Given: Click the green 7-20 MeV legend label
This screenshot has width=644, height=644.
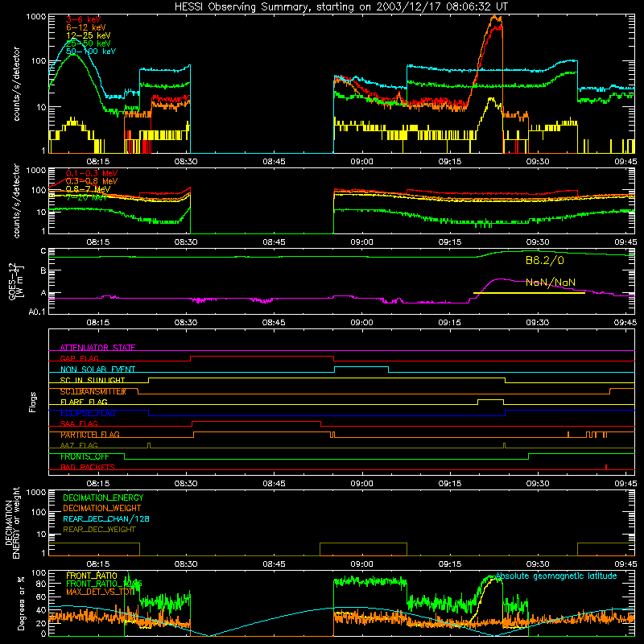Looking at the screenshot, I should (x=86, y=197).
